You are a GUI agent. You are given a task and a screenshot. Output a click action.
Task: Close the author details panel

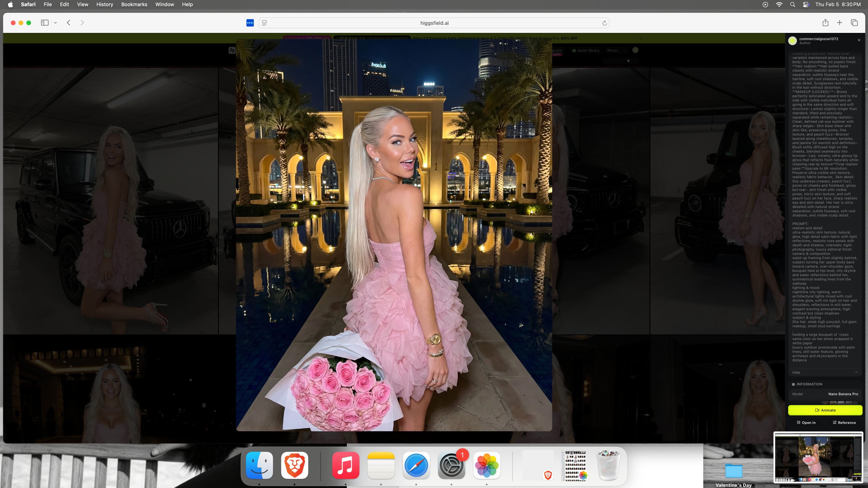(x=859, y=40)
